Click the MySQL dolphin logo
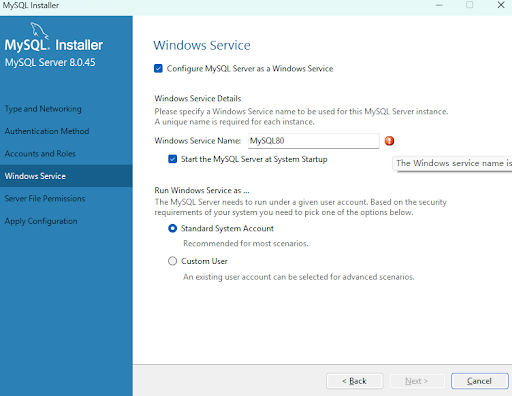Image resolution: width=512 pixels, height=396 pixels. coord(39,31)
